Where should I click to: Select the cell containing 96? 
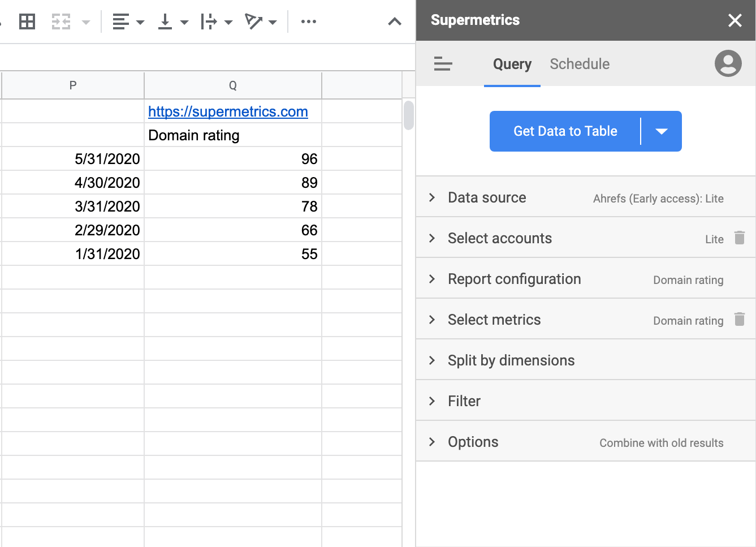pos(233,159)
